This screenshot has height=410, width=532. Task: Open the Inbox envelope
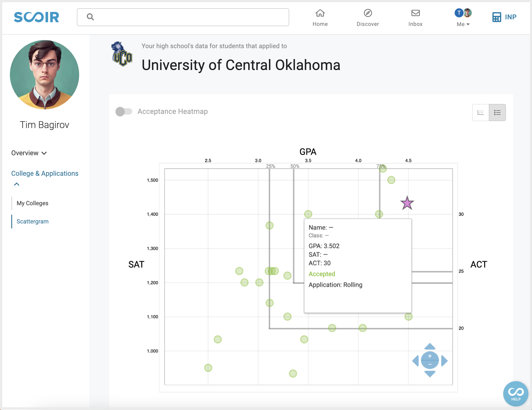(415, 18)
